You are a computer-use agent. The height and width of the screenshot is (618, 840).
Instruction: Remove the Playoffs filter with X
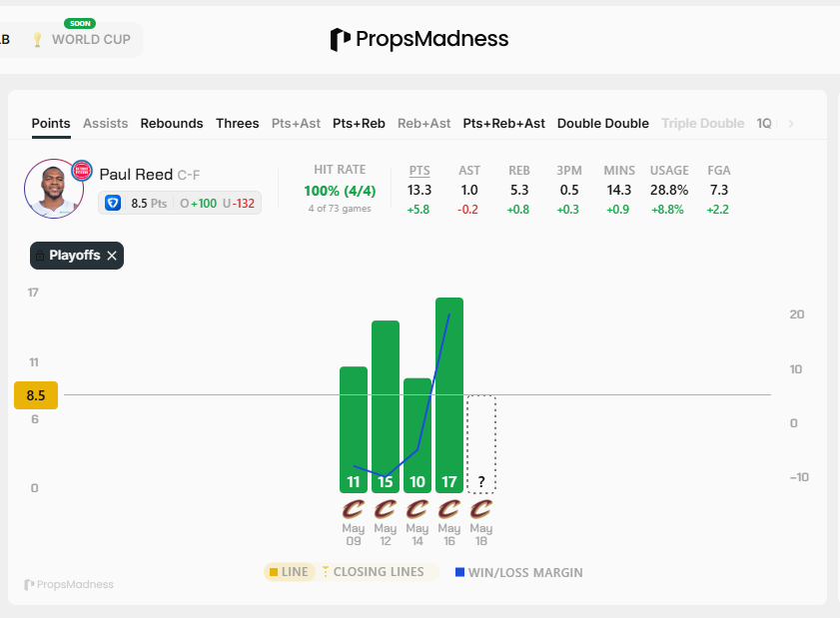point(112,256)
